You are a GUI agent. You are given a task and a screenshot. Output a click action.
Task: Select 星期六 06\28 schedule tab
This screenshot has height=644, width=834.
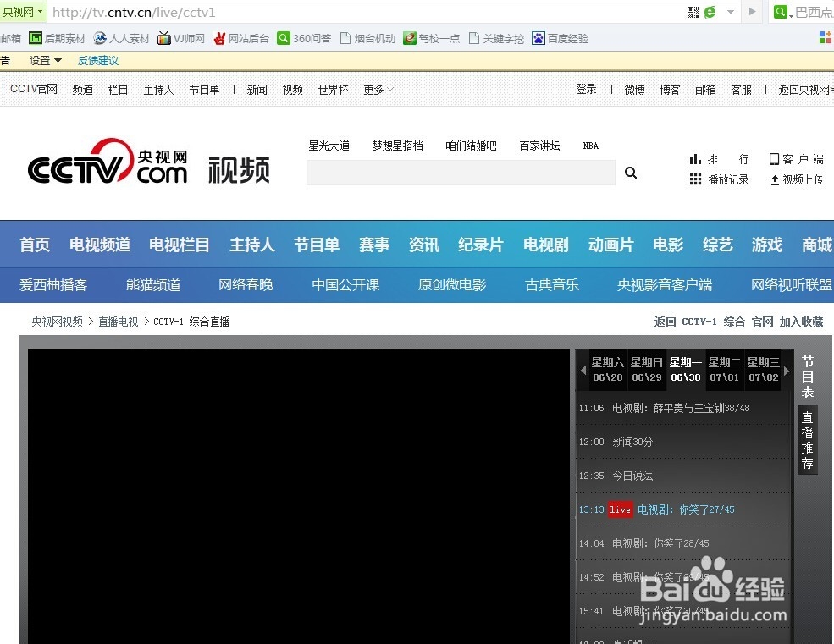(607, 370)
